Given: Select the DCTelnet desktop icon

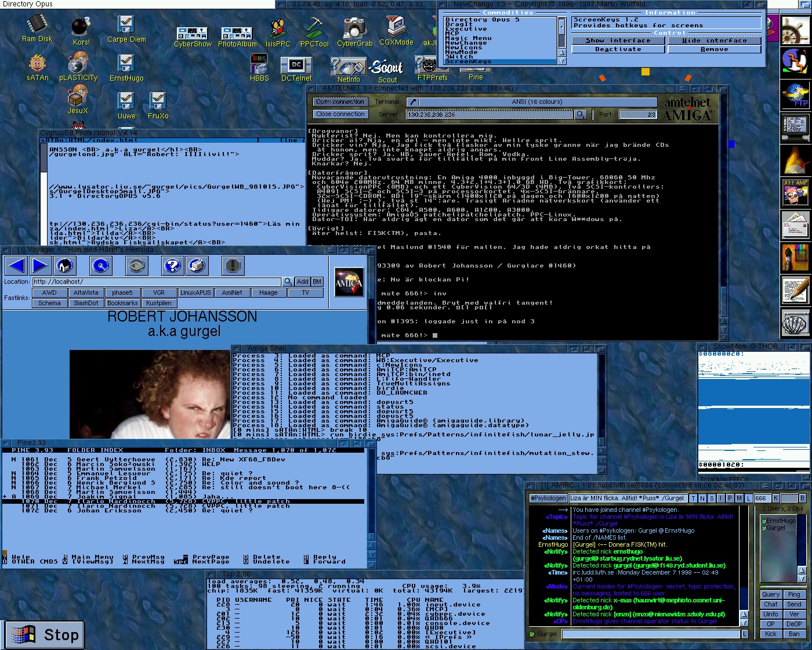Looking at the screenshot, I should point(296,70).
